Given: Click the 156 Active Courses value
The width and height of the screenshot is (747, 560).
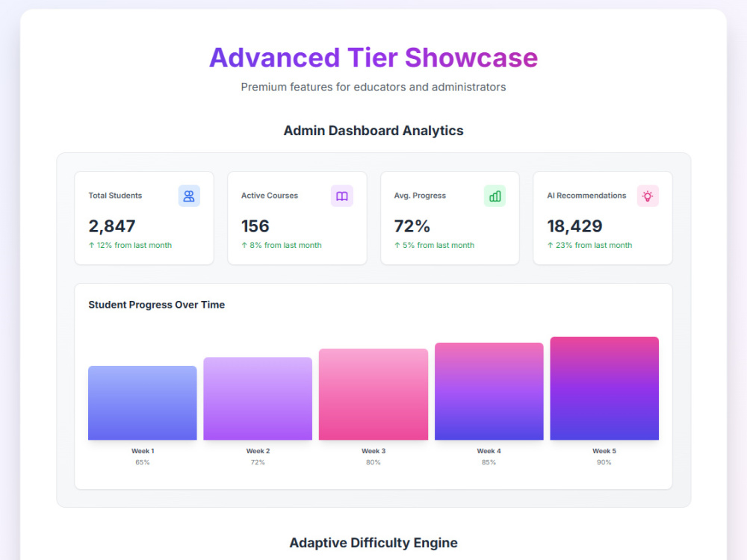Looking at the screenshot, I should (255, 226).
